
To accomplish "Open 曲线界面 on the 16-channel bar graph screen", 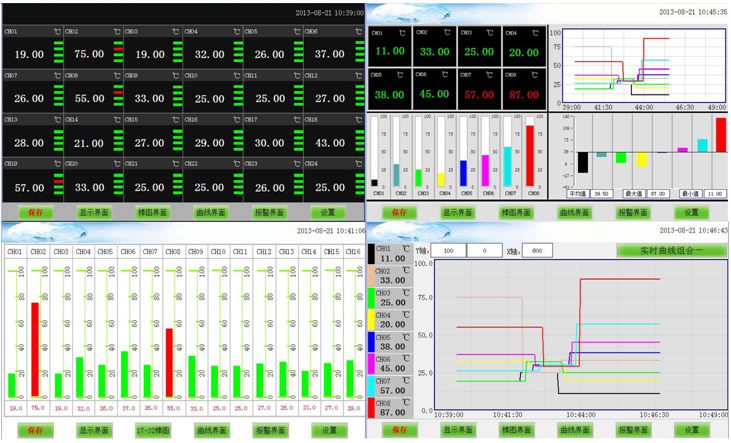I will coord(211,430).
